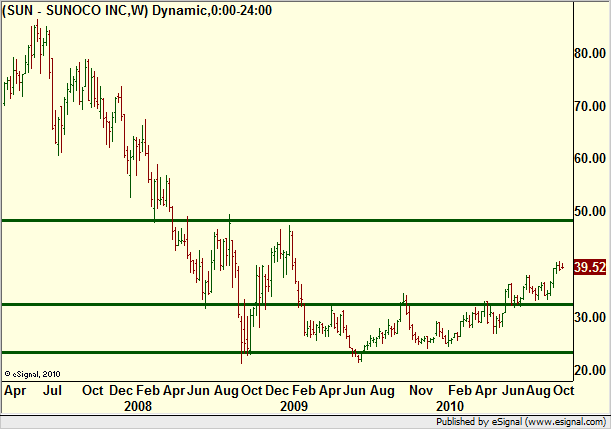Click the 70.00 price axis label
Screen dimensions: 611x429
(x=590, y=106)
